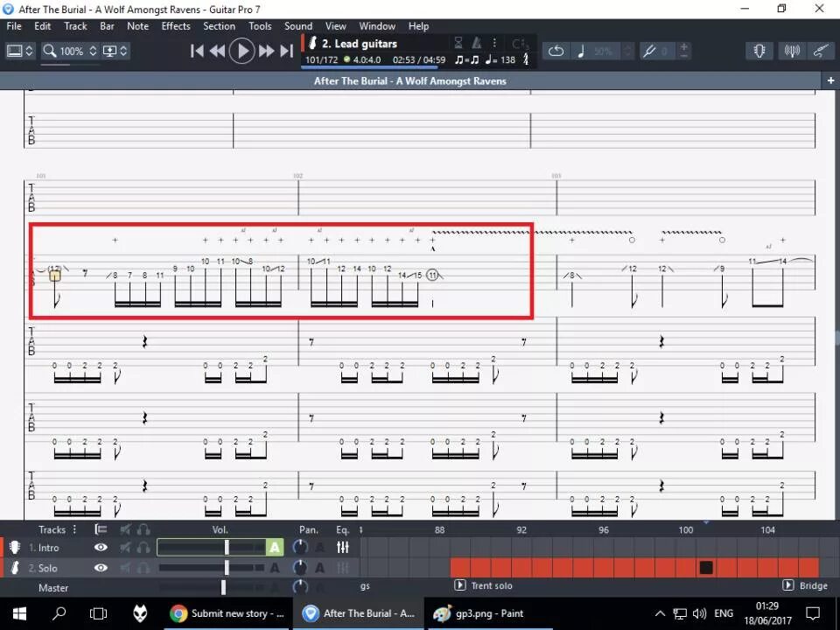Click the tempo 138 indicator

pos(500,60)
